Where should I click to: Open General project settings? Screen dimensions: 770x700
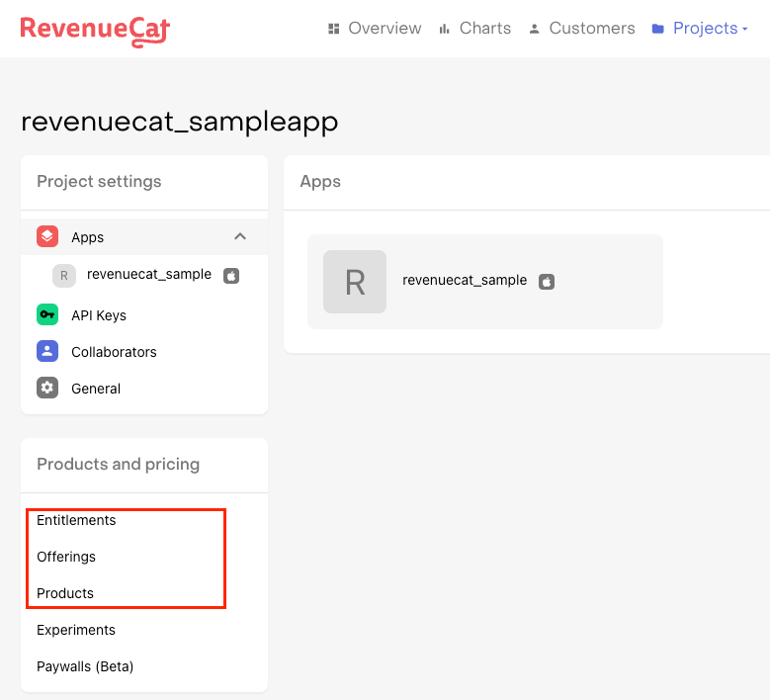(96, 389)
